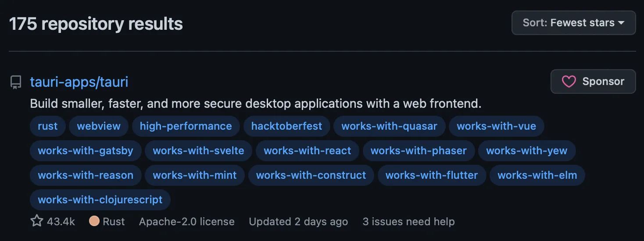Open the works-with-flutter topic tag
This screenshot has width=644, height=241.
pyautogui.click(x=431, y=175)
